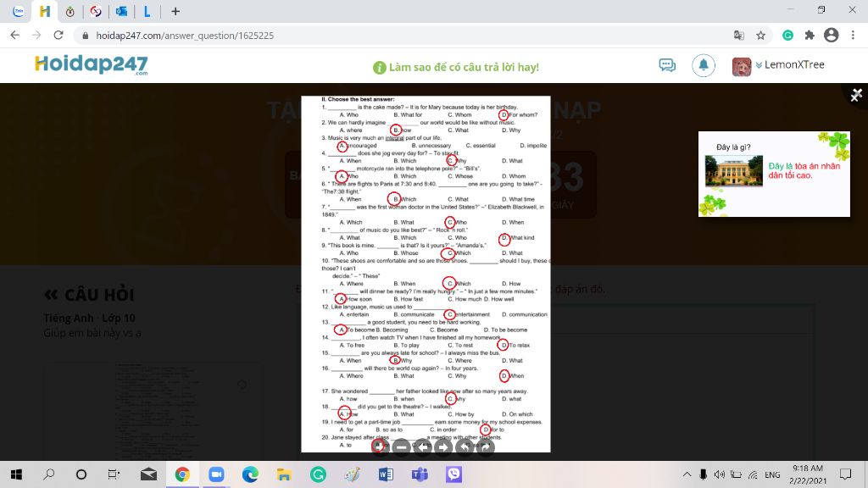The width and height of the screenshot is (868, 488).
Task: Navigate back in the browser
Action: point(15,36)
